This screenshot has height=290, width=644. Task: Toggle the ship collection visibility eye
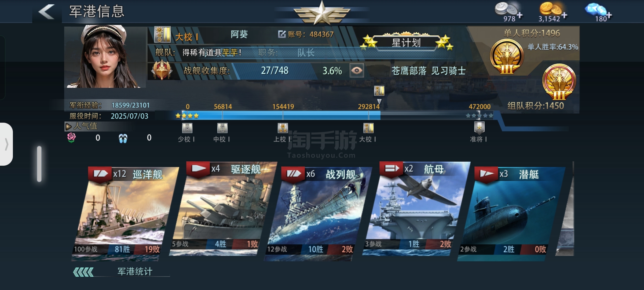357,71
